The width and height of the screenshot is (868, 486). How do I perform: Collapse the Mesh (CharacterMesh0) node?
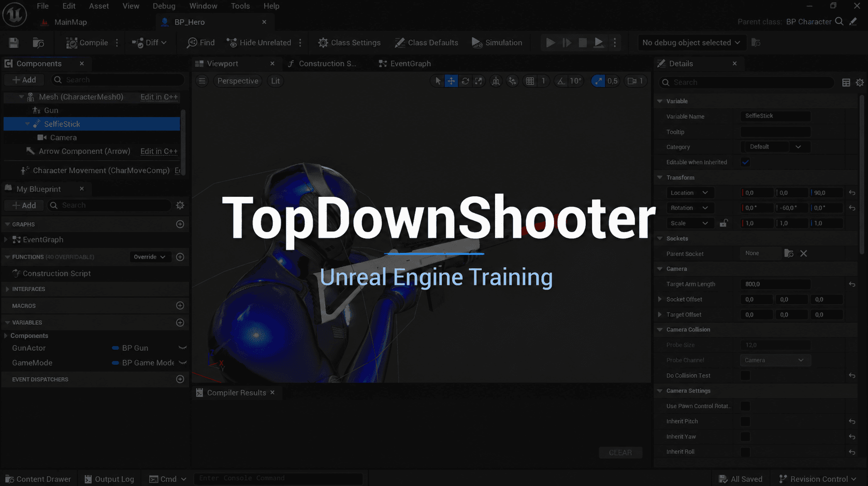click(21, 97)
